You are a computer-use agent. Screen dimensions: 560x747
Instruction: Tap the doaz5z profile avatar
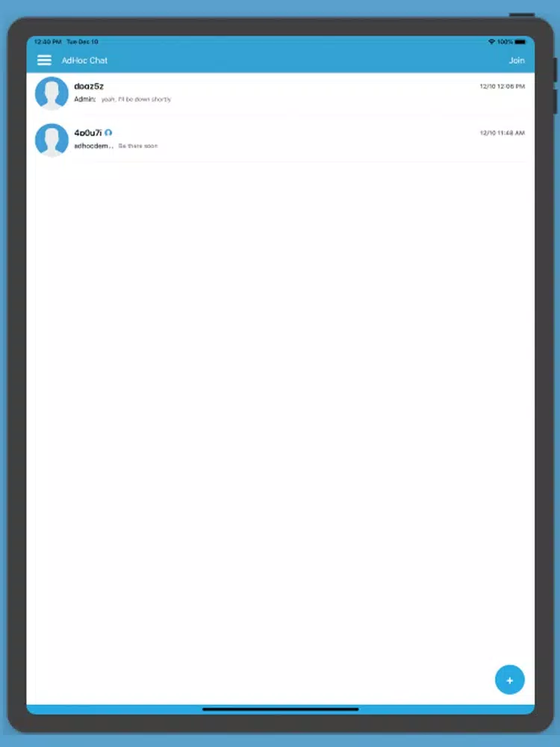click(52, 93)
